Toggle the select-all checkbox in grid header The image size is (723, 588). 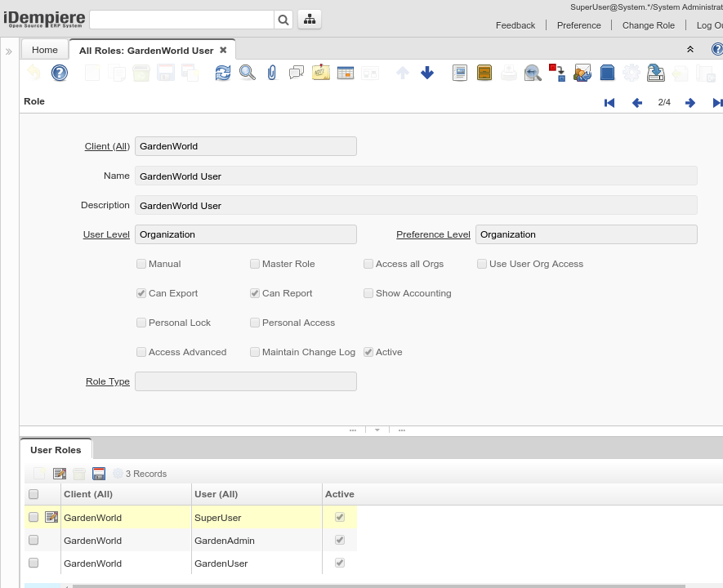33,494
